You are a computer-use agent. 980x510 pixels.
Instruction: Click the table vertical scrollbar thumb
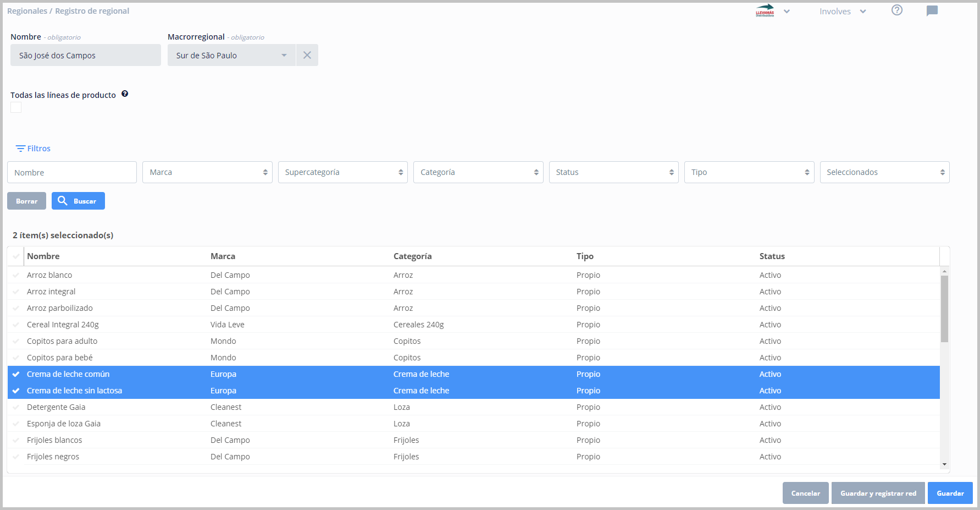coord(944,308)
